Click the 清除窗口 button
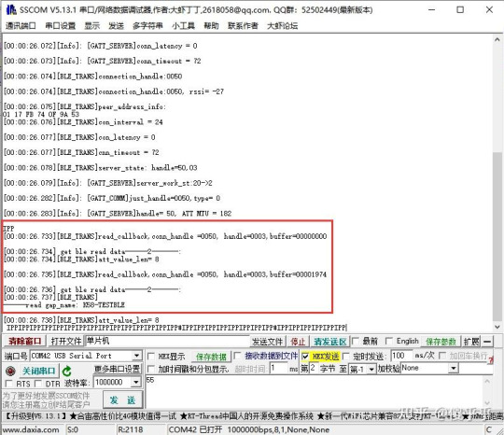Screen dimensions: 504x435 point(25,341)
